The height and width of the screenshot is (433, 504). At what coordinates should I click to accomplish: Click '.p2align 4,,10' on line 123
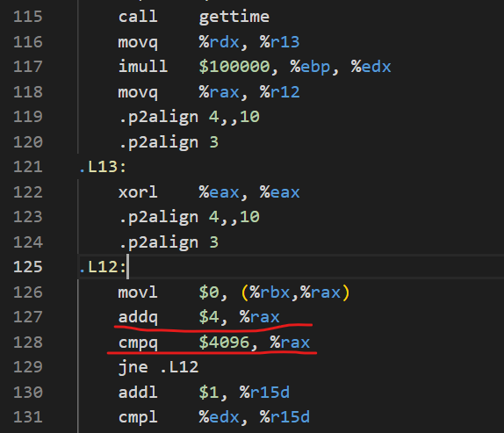(189, 218)
